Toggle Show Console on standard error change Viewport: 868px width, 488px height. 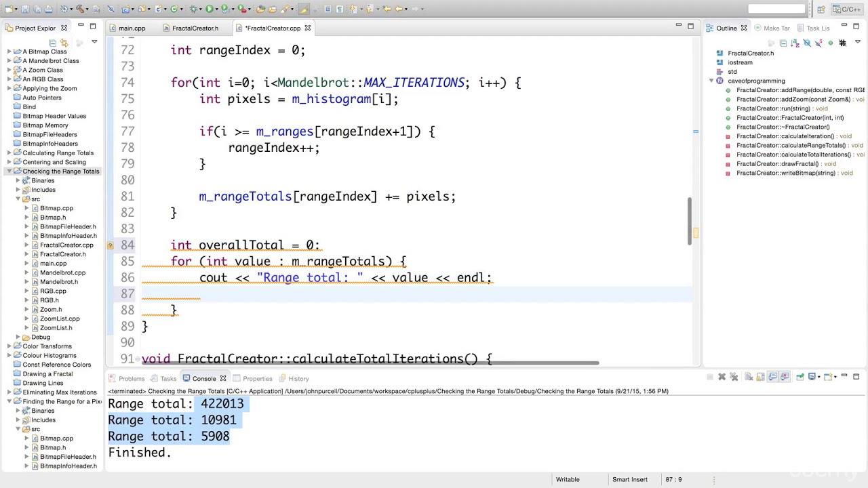785,377
